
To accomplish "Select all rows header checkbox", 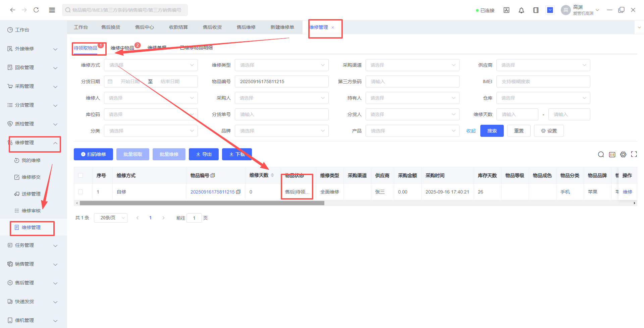I will [80, 175].
